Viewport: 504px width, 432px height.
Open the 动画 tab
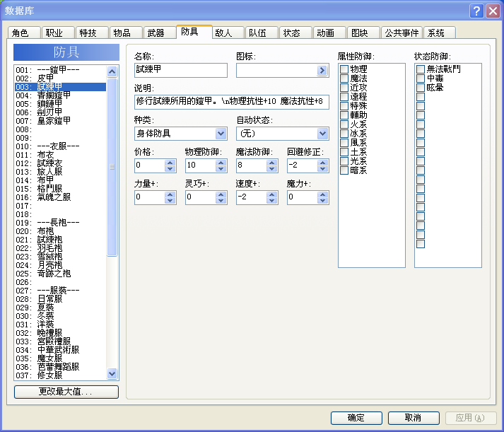coord(329,33)
